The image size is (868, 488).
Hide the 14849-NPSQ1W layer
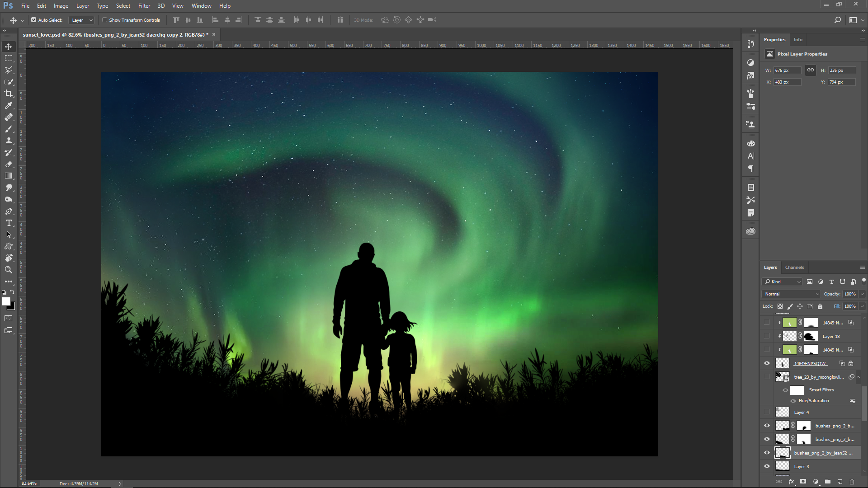point(767,363)
